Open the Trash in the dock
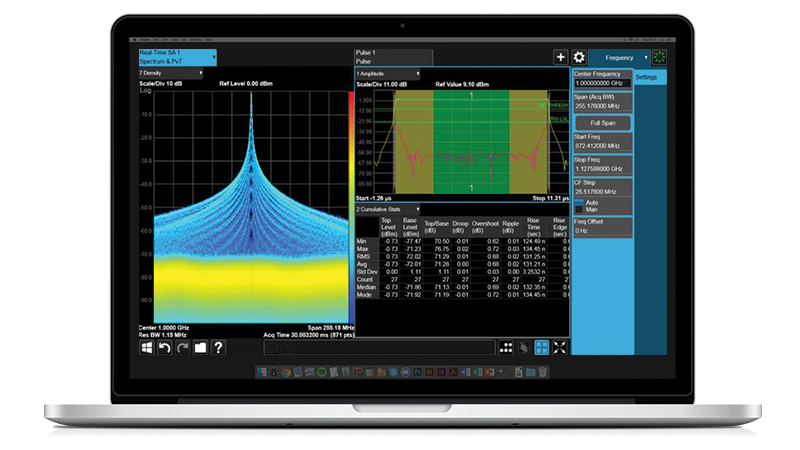Image resolution: width=800 pixels, height=450 pixels. pos(543,372)
